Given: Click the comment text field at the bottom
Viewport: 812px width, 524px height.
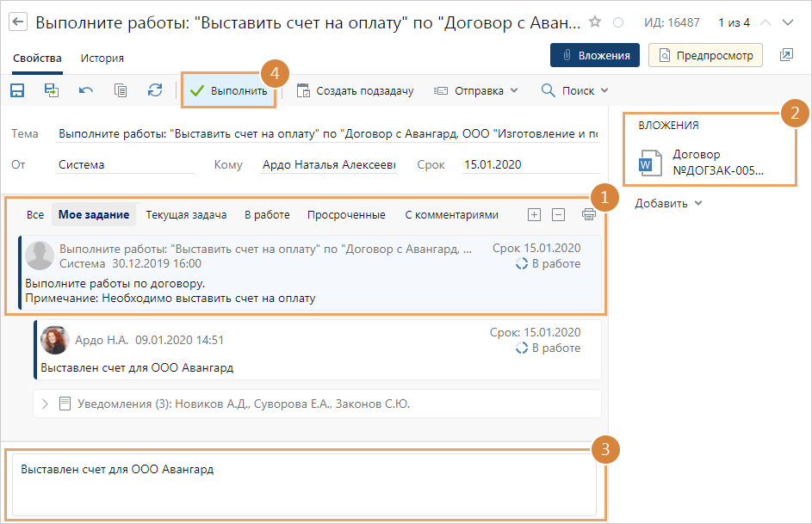Looking at the screenshot, I should (303, 484).
